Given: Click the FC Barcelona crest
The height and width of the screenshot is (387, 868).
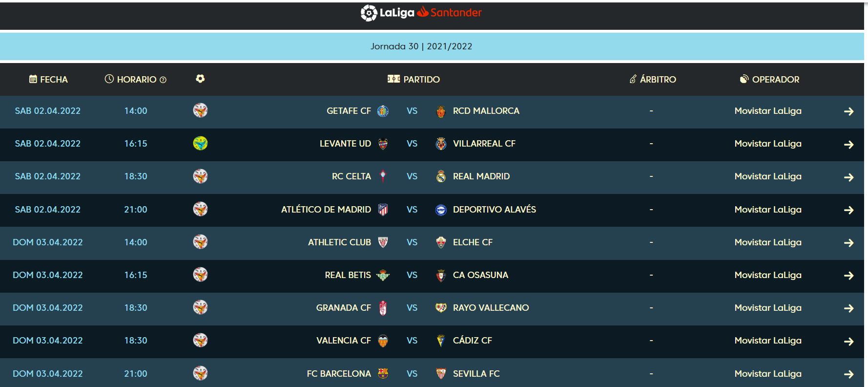Looking at the screenshot, I should 383,374.
